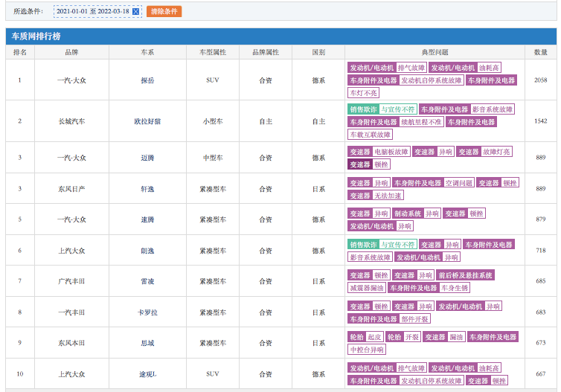
Task: Click the 减震器漏油 issue tag
Action: coord(367,288)
